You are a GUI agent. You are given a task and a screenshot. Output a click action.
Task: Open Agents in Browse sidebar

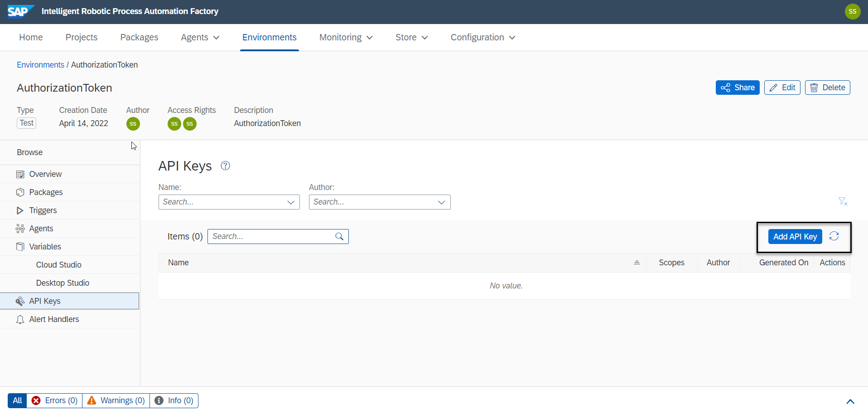(70, 229)
